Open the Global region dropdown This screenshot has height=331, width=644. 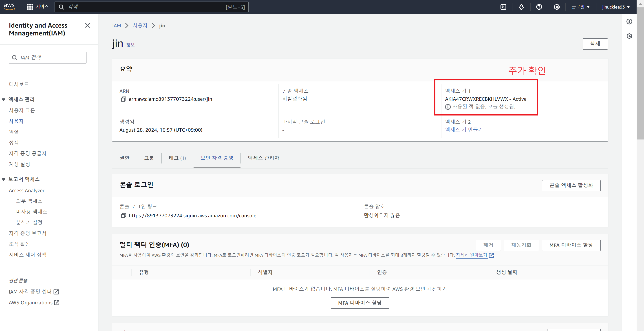[580, 7]
